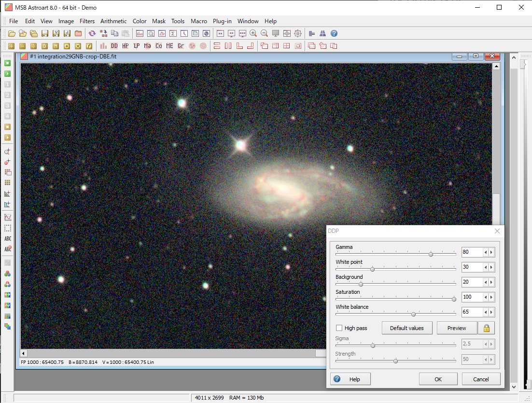Toggle the padlock lock button in DDP

[x=486, y=328]
